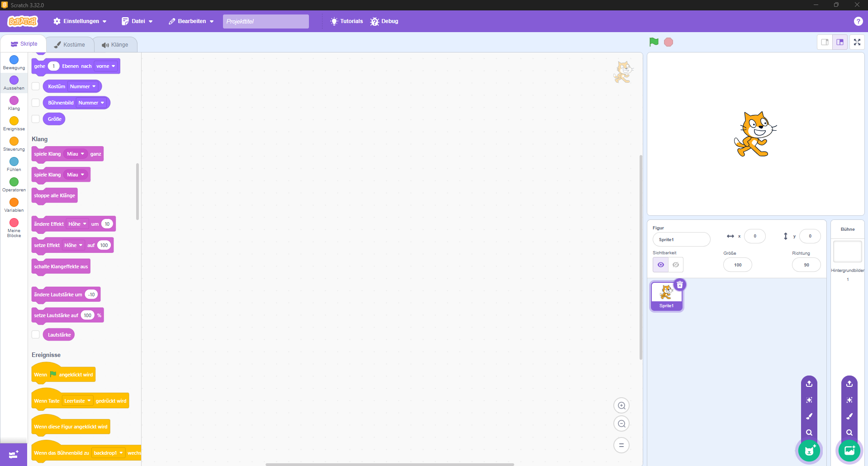The height and width of the screenshot is (466, 868).
Task: Select the Klang block category
Action: click(14, 104)
